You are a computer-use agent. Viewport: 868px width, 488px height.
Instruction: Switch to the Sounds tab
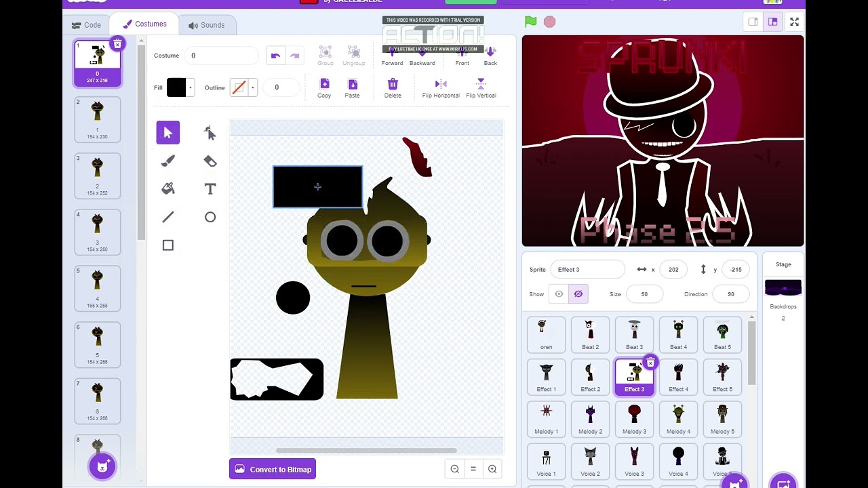point(206,25)
